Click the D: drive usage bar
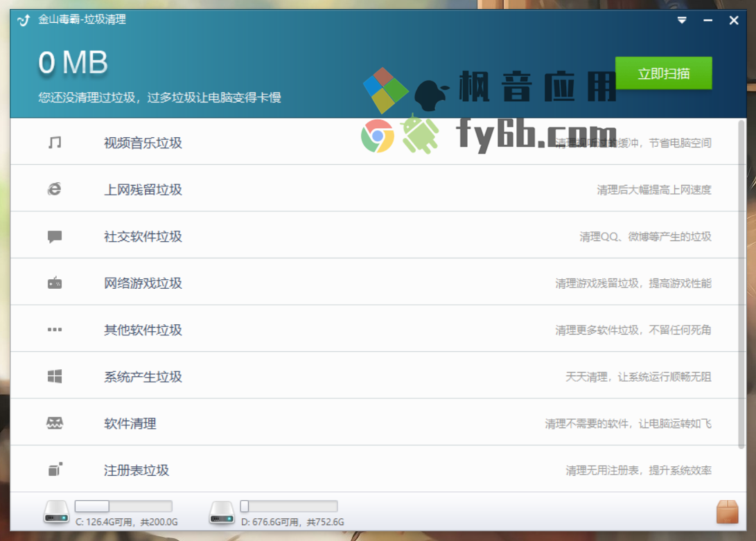 (289, 506)
